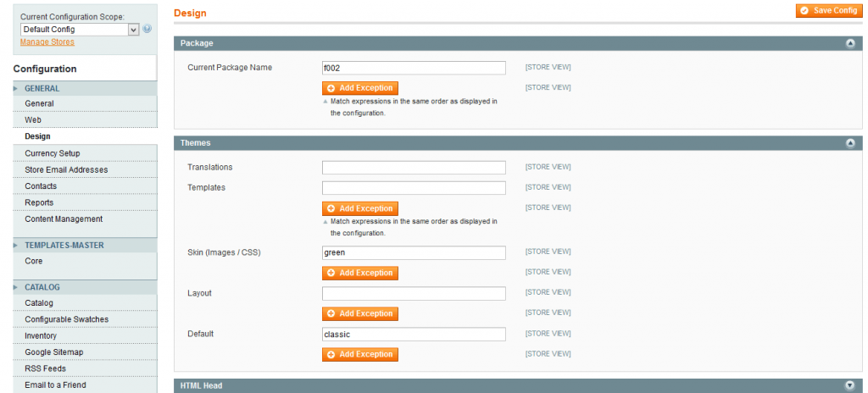
Task: Expand the HTML Head section arrow icon
Action: point(850,385)
